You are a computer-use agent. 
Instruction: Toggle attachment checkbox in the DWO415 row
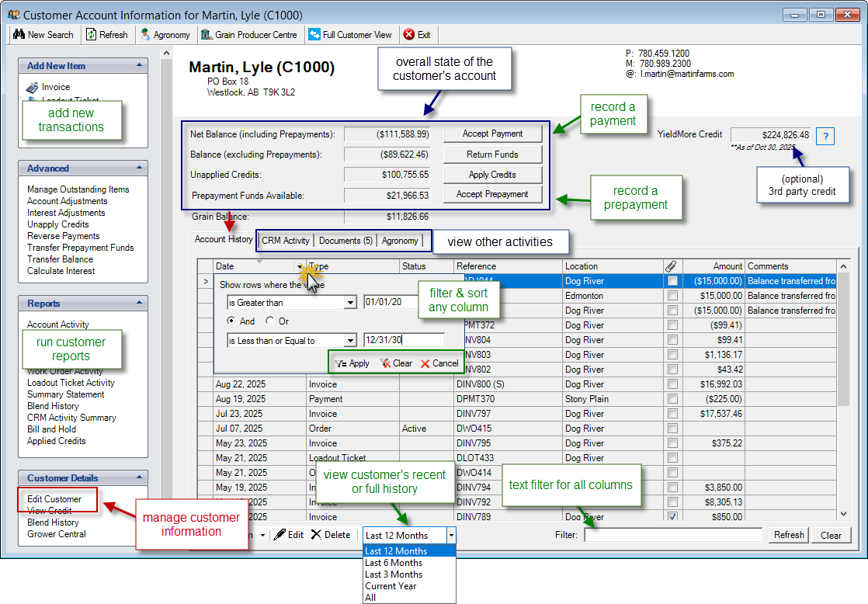(672, 428)
